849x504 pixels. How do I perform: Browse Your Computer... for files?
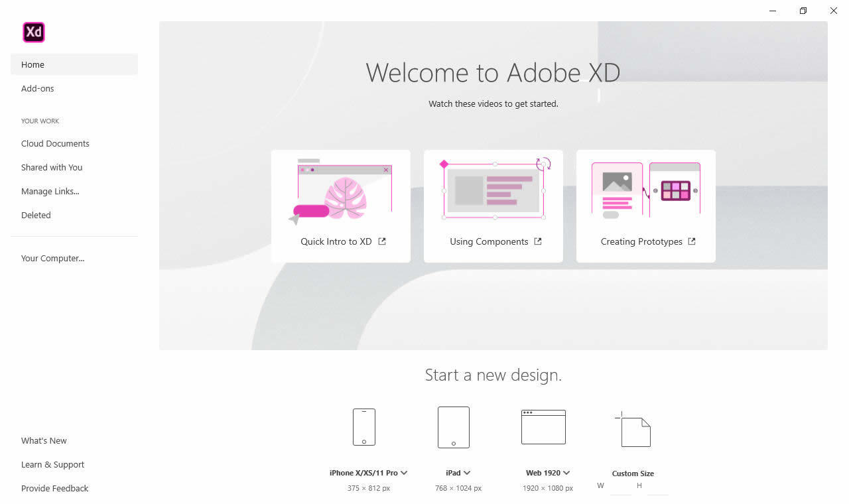[x=52, y=258]
